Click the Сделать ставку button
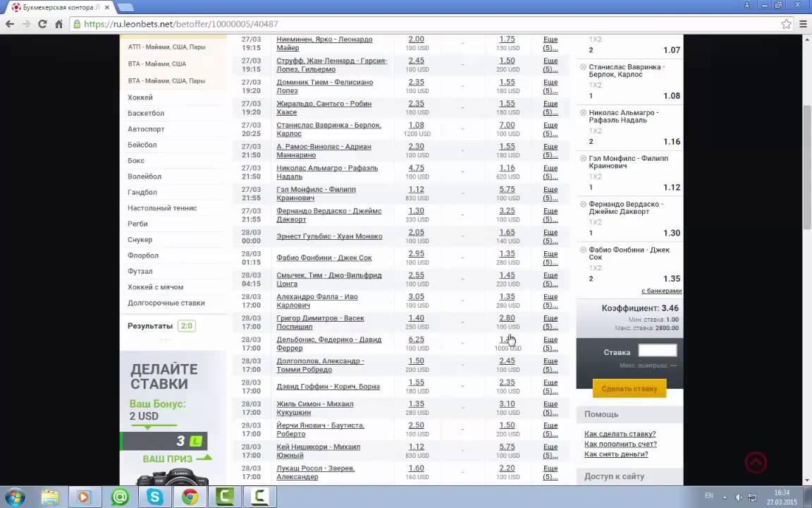The height and width of the screenshot is (508, 812). 629,388
